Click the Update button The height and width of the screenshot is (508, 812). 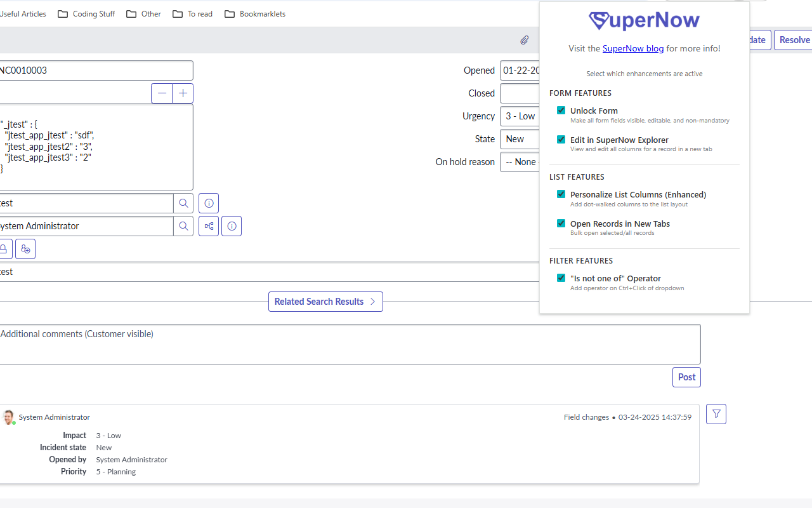pyautogui.click(x=760, y=40)
